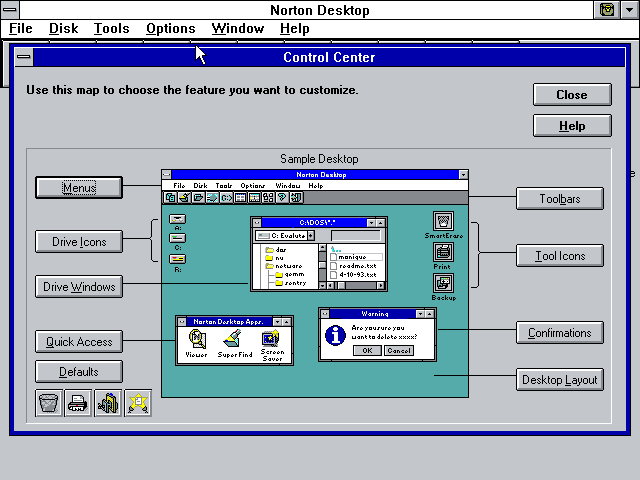Click OK in the sample Warning dialog
Image resolution: width=640 pixels, height=480 pixels.
(367, 351)
